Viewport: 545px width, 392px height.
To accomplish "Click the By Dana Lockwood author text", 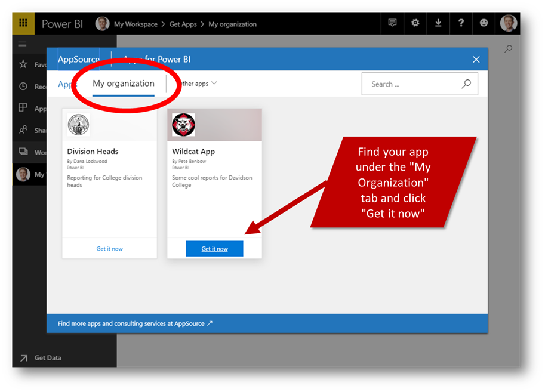I will click(x=87, y=161).
